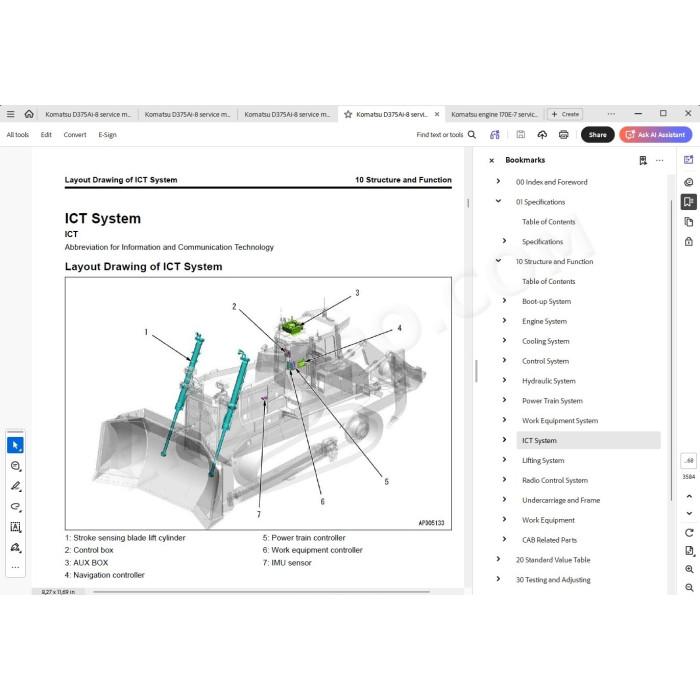Choose the Add comment tool
Screen dimensions: 700x700
[16, 466]
